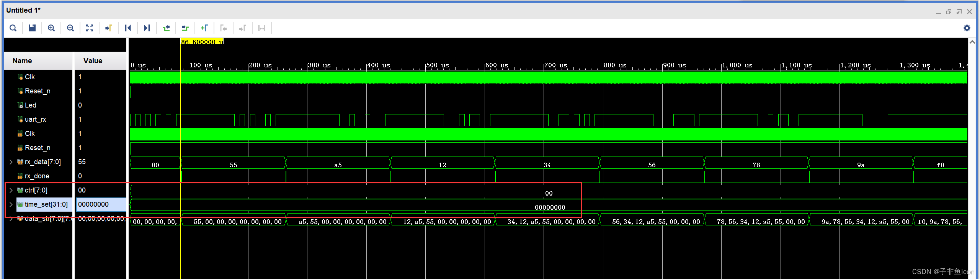980x279 pixels.
Task: Zoom in on the waveform
Action: [51, 28]
